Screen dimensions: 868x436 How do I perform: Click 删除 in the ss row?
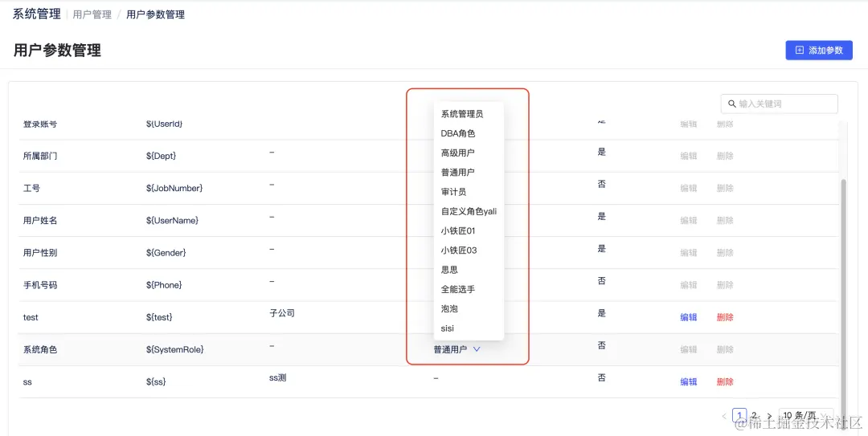click(x=725, y=381)
